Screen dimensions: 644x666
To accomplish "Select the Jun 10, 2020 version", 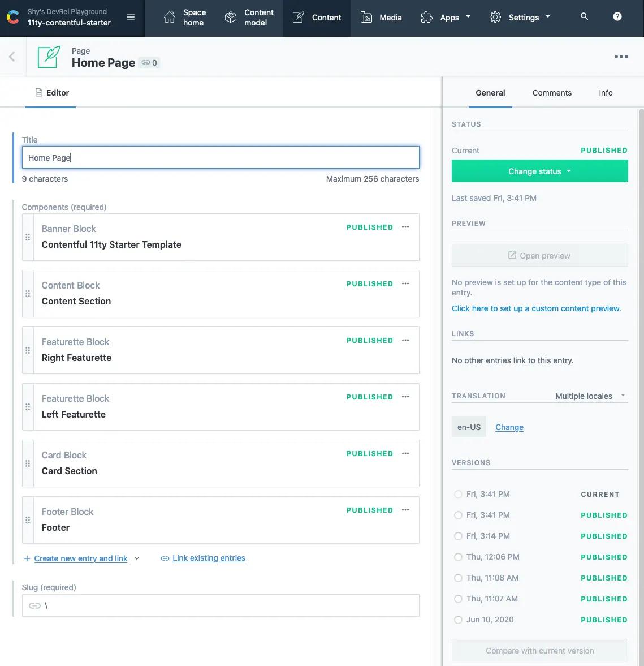I will tap(458, 620).
